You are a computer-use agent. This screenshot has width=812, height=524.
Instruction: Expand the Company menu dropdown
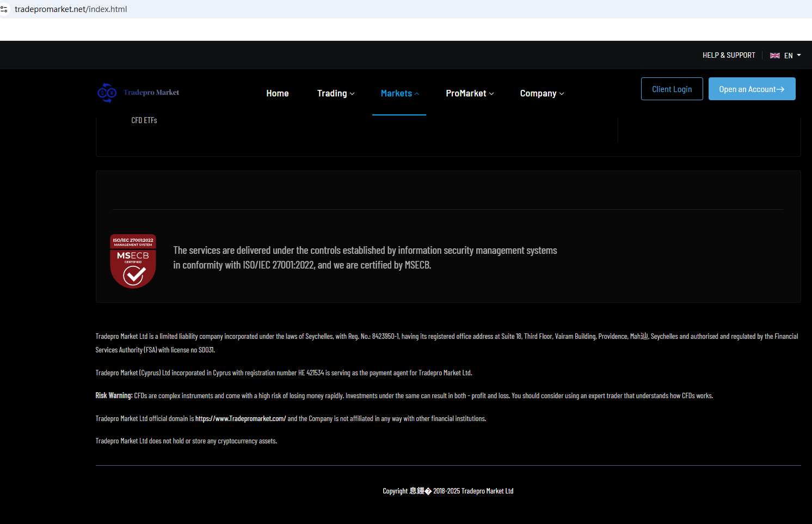coord(542,93)
